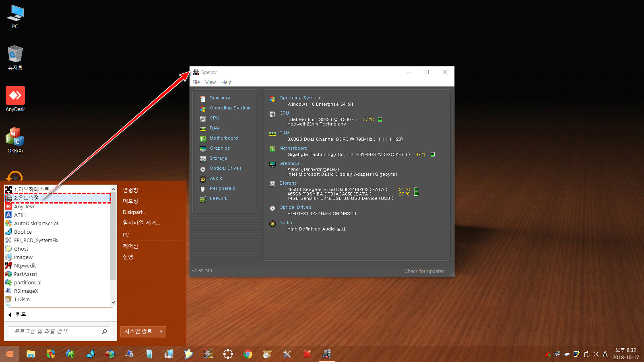Click Optical Drives heading in summary pane
The height and width of the screenshot is (362, 644).
[295, 207]
